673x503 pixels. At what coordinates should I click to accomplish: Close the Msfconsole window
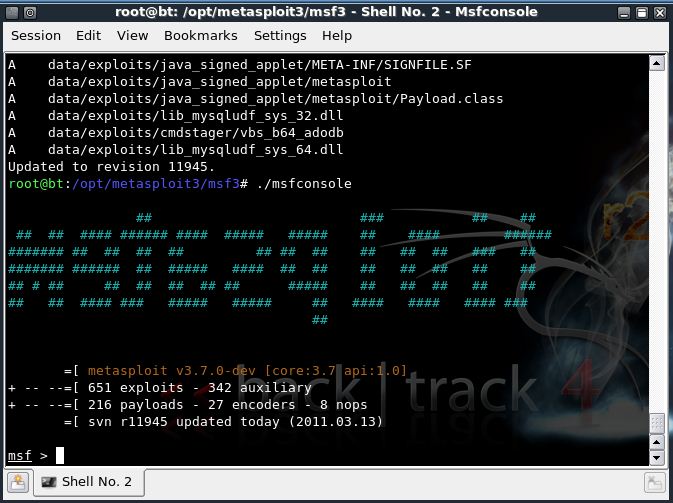tap(660, 13)
